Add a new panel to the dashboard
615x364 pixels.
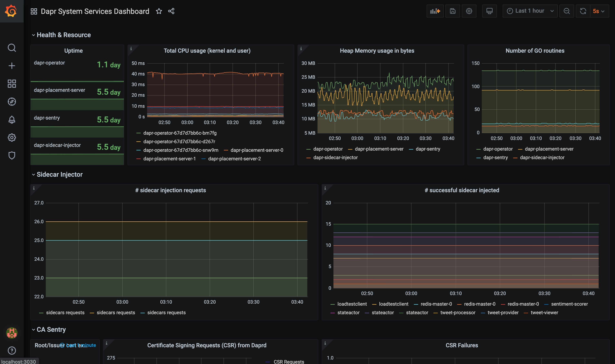[x=435, y=11]
